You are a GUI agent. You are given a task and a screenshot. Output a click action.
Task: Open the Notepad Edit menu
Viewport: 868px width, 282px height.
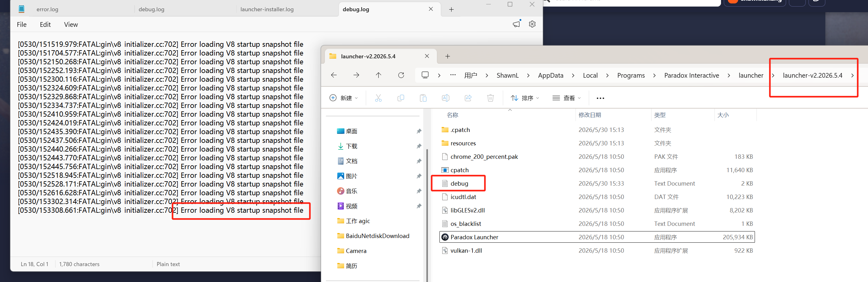pos(45,25)
